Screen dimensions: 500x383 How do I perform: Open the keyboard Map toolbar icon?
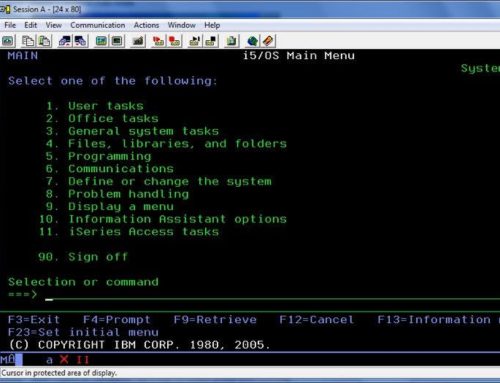(138, 41)
